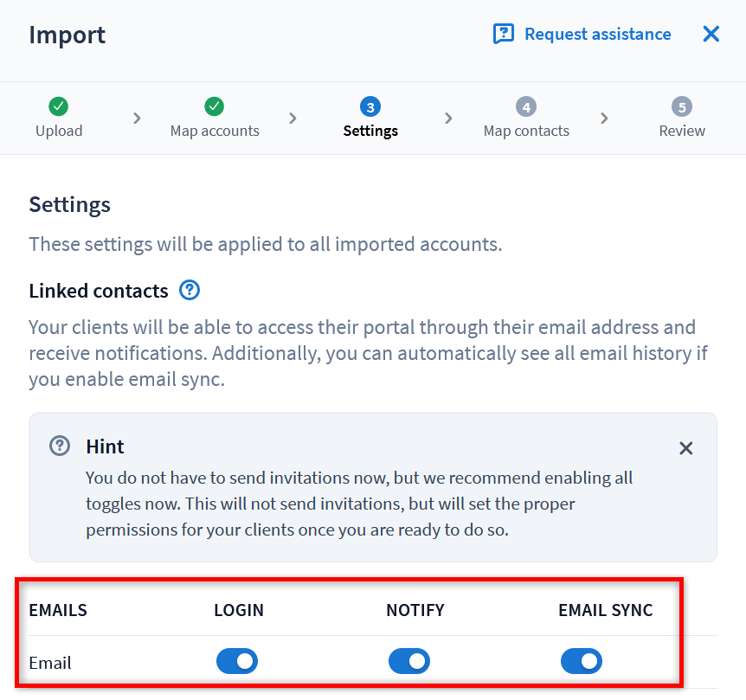Screen dimensions: 746x700
Task: Close the Import dialog with X icon
Action: pos(711,34)
